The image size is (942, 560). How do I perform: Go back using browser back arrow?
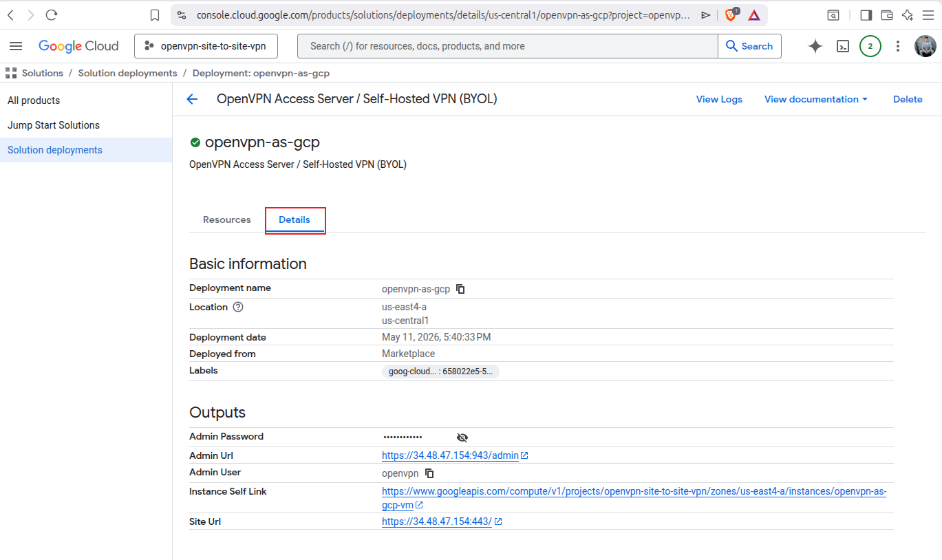[10, 15]
